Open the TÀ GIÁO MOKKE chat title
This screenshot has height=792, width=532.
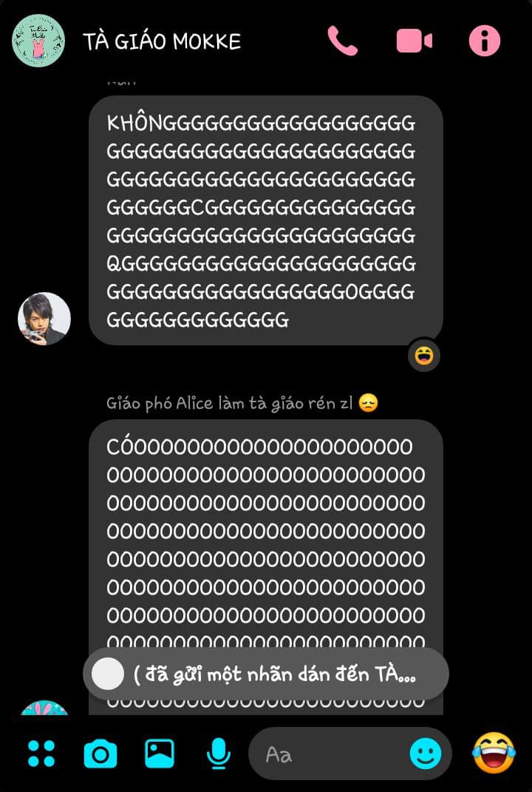point(162,41)
